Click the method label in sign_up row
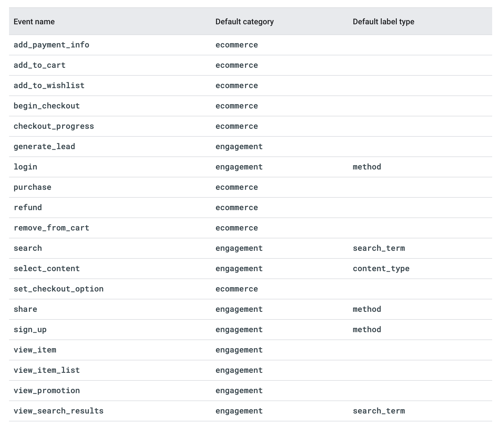The height and width of the screenshot is (431, 504). [x=367, y=330]
